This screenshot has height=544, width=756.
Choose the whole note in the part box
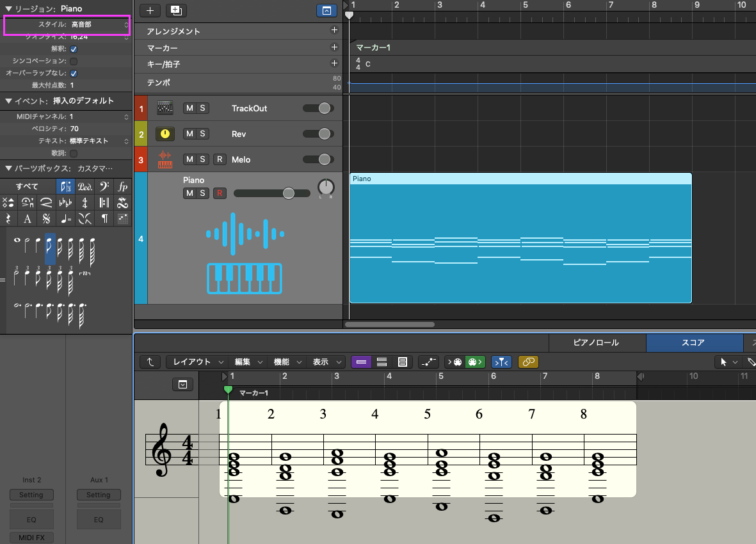tap(17, 241)
